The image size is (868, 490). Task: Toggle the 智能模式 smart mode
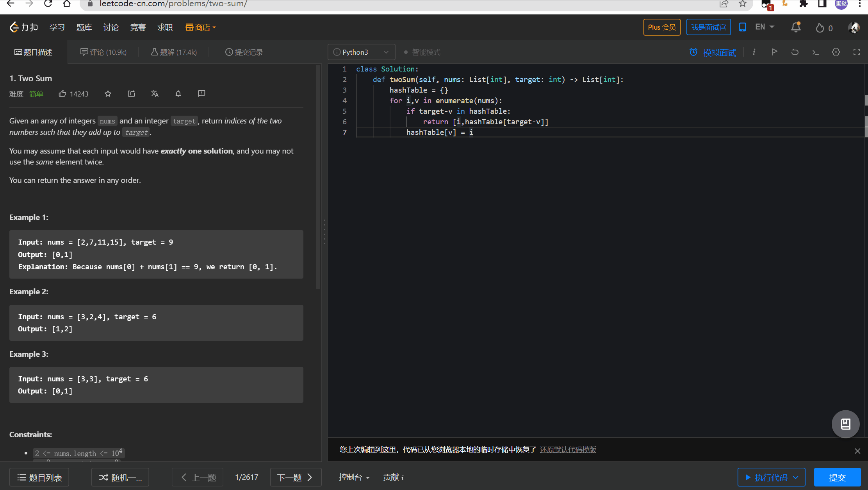[422, 52]
